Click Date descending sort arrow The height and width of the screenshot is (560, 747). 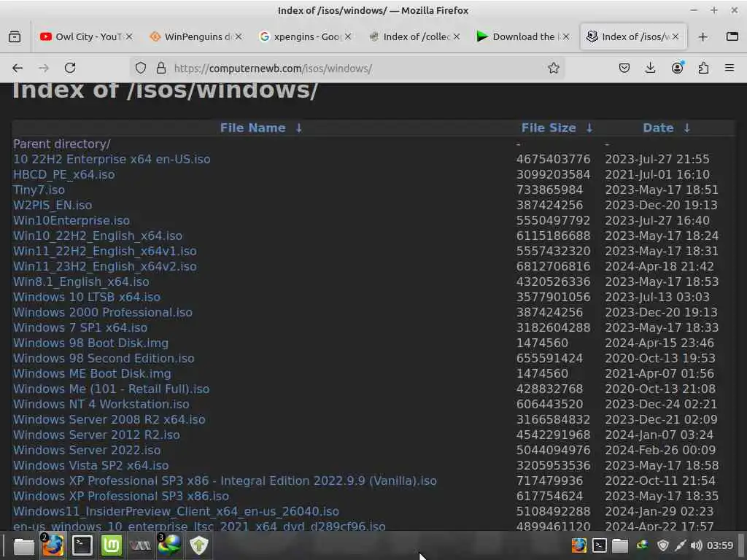pos(686,128)
